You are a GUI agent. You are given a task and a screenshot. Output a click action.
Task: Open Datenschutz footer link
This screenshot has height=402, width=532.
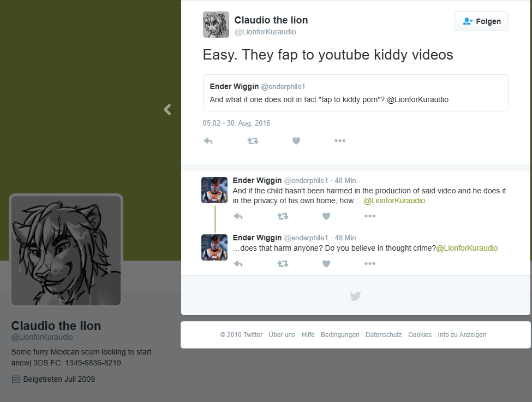[384, 335]
